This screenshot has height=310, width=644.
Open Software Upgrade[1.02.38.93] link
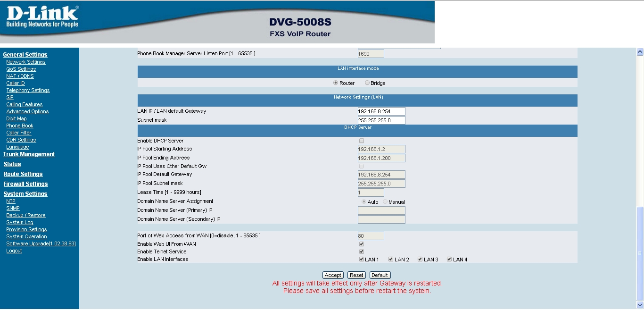point(41,243)
